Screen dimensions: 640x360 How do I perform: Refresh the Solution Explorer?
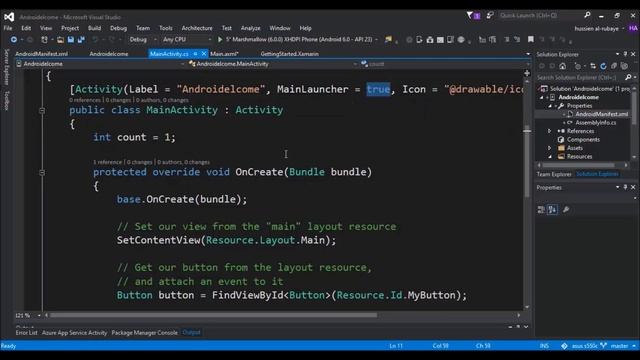click(603, 66)
